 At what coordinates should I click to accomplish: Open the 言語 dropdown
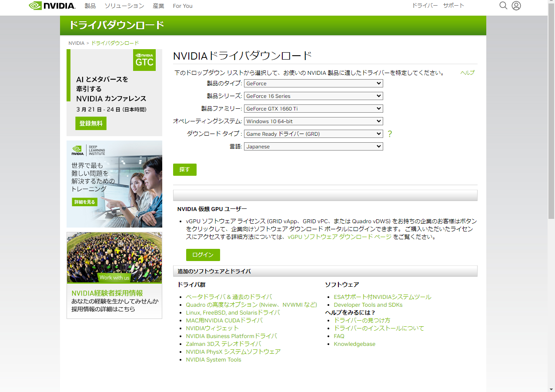[x=313, y=146]
